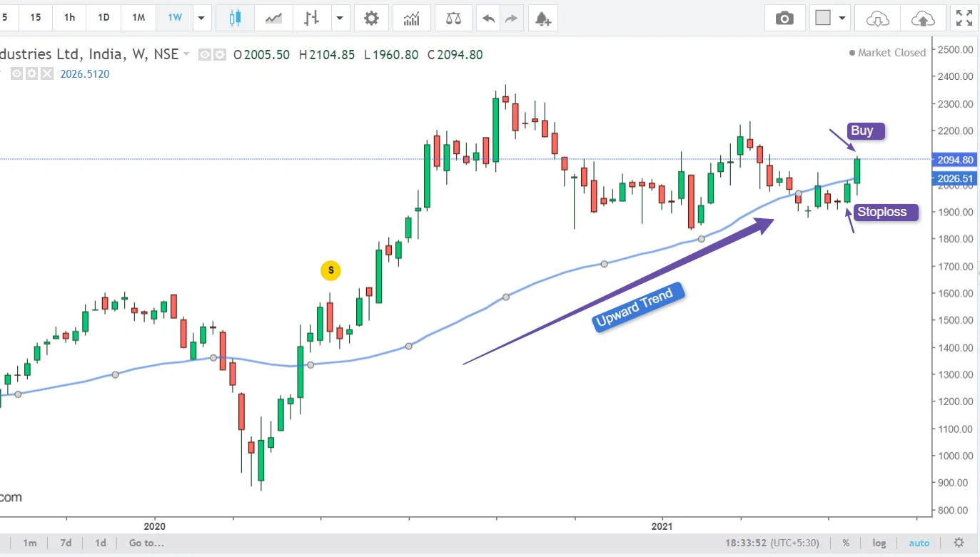Viewport: 980px width, 557px height.
Task: Click the indicator value 2026.5120
Action: click(84, 73)
